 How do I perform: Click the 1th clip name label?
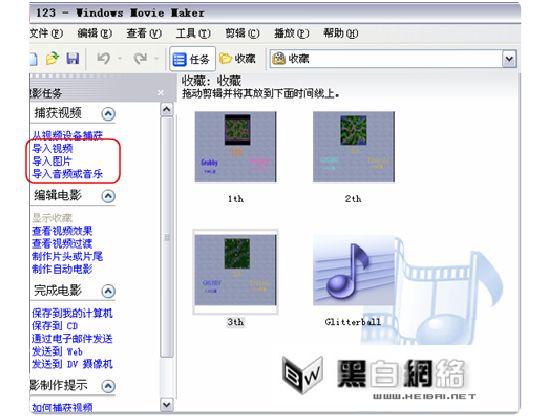tap(236, 199)
